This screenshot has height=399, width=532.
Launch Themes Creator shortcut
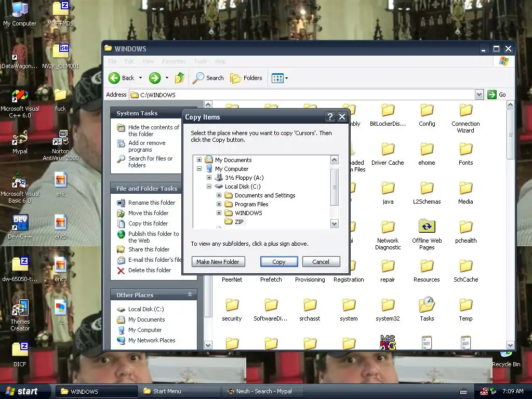(20, 315)
